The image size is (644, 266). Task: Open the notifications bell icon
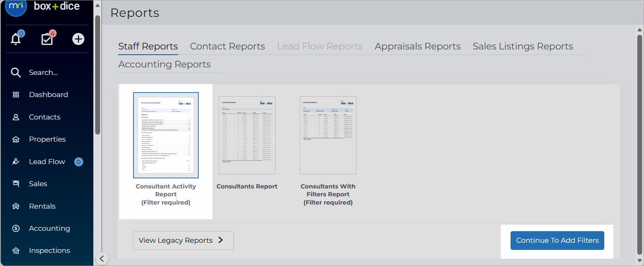tap(16, 39)
